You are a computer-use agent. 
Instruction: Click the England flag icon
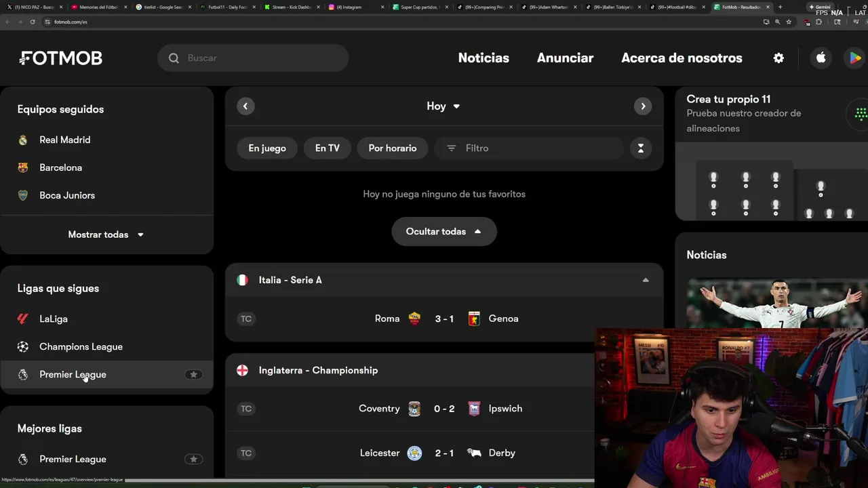point(242,370)
